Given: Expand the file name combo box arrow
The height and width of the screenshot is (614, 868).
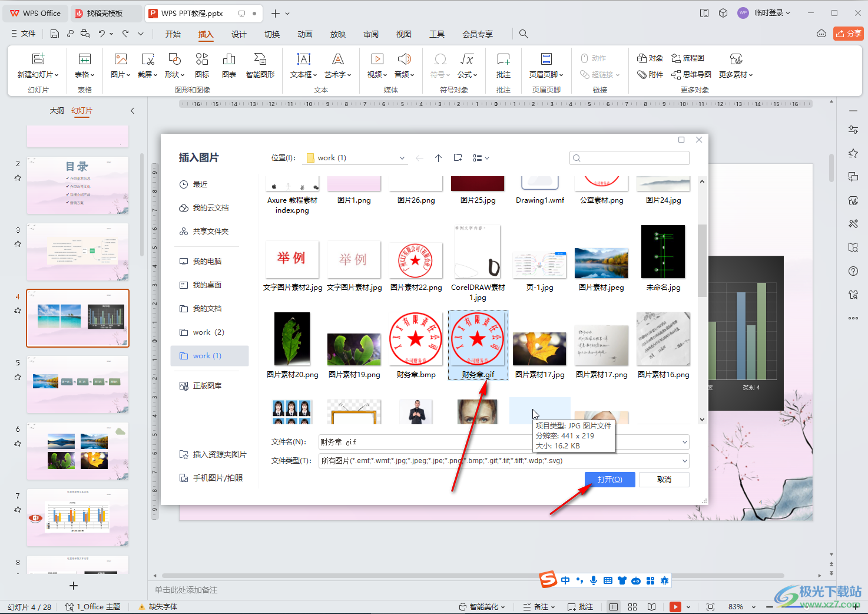Looking at the screenshot, I should pos(685,442).
